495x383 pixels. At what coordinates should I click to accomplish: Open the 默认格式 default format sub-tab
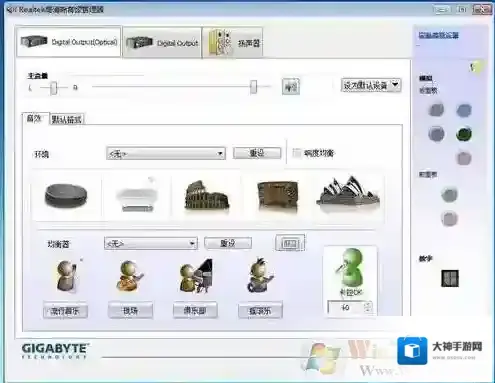click(x=67, y=119)
